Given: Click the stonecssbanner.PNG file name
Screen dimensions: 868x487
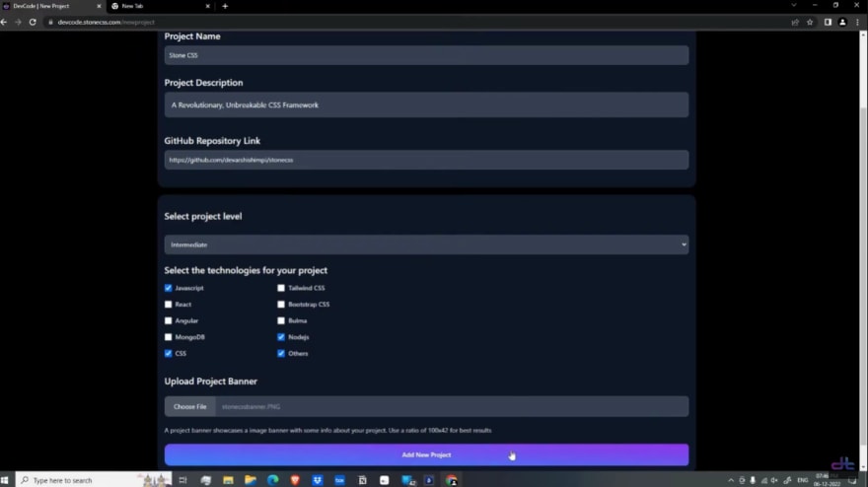Looking at the screenshot, I should pyautogui.click(x=251, y=407).
